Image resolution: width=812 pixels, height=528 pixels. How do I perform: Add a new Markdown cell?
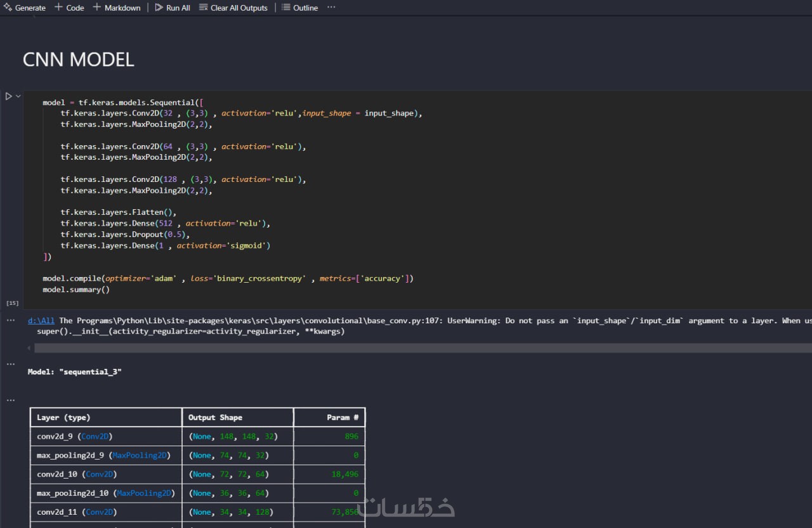[117, 8]
